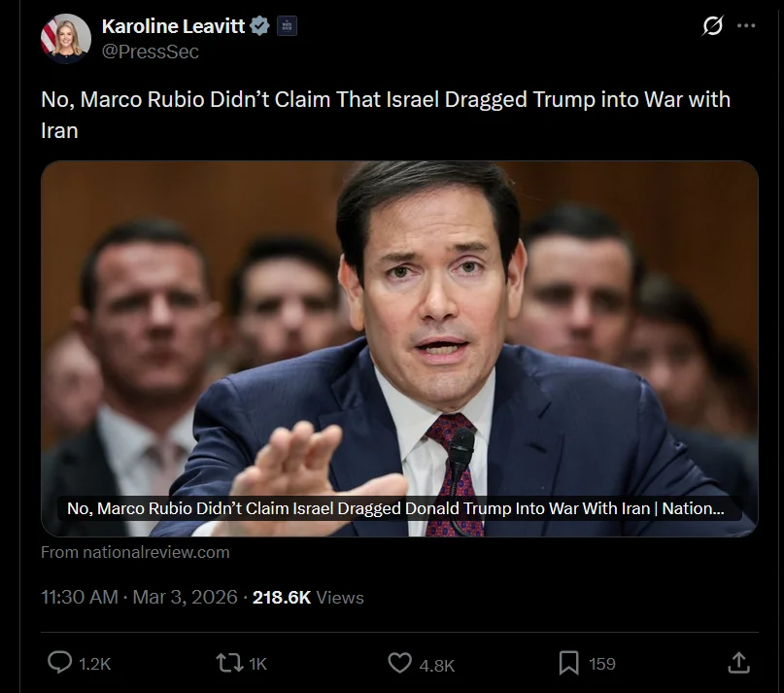Open the three-dot more options menu

746,26
